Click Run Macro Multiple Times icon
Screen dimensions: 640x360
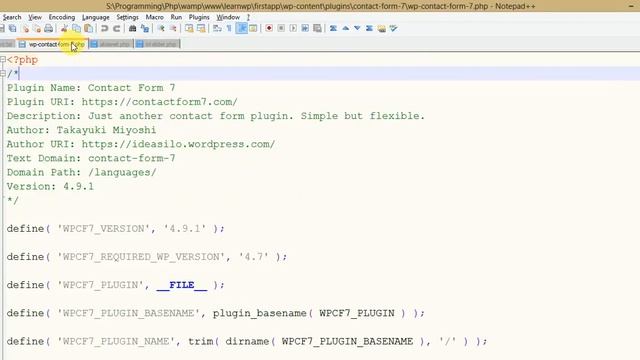point(305,28)
